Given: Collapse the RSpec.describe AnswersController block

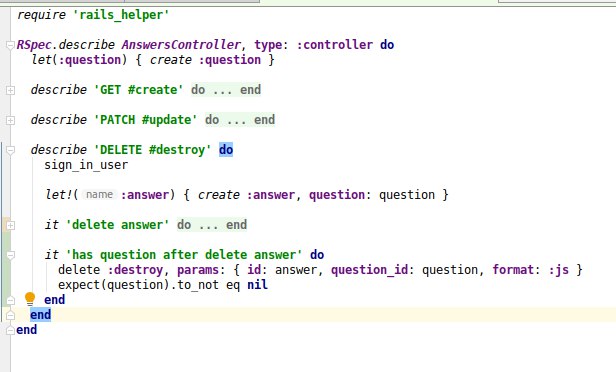Looking at the screenshot, I should tap(11, 45).
